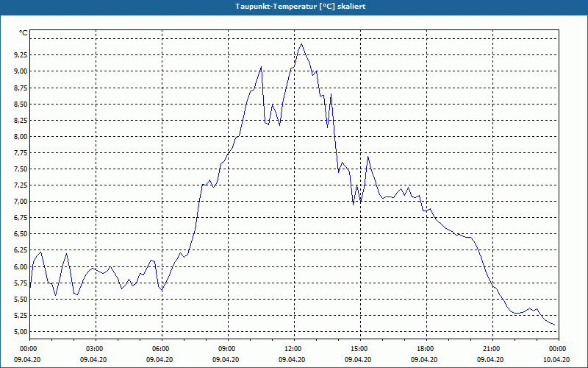This screenshot has width=588, height=368.
Task: Select the 6,50 y-axis label
Action: (x=21, y=234)
